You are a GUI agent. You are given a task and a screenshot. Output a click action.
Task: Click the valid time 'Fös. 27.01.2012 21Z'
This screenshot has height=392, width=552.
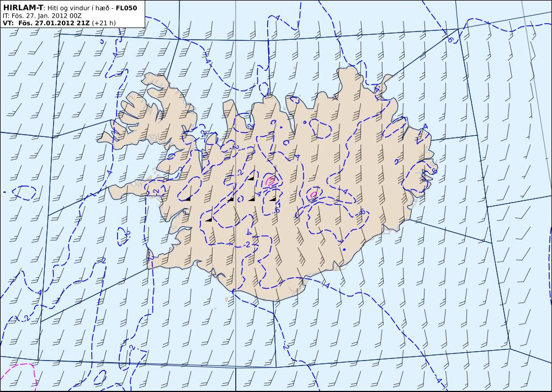tap(54, 23)
